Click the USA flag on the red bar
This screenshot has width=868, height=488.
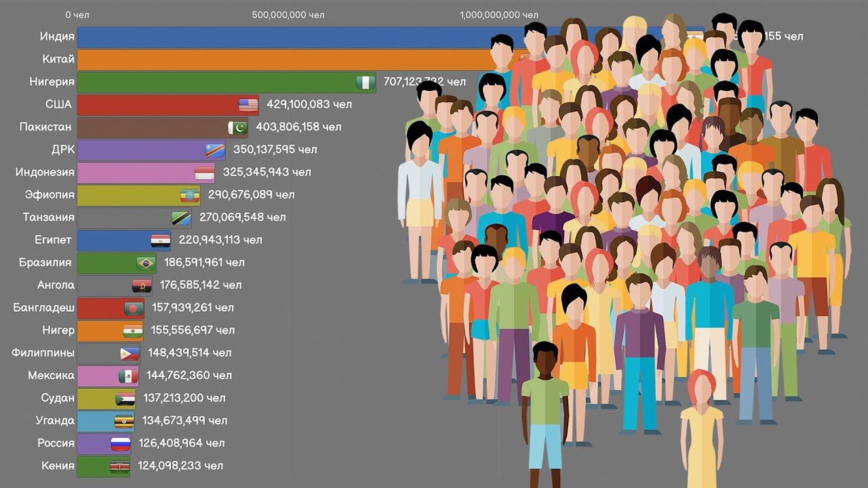pyautogui.click(x=248, y=105)
